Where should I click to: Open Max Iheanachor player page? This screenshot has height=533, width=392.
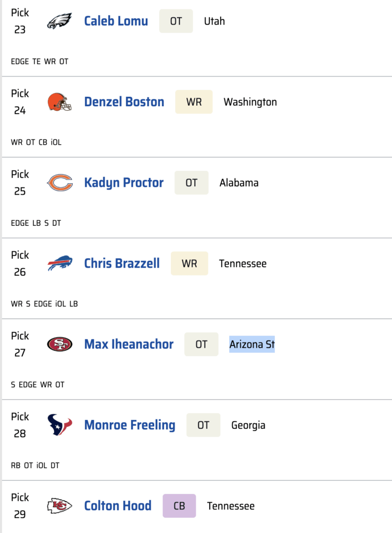129,344
